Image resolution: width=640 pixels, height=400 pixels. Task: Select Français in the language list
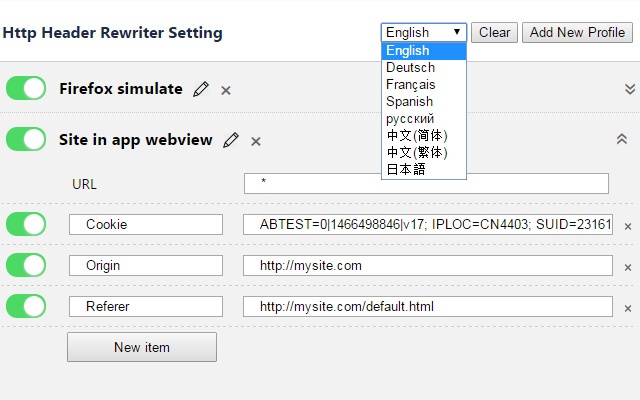[x=424, y=84]
